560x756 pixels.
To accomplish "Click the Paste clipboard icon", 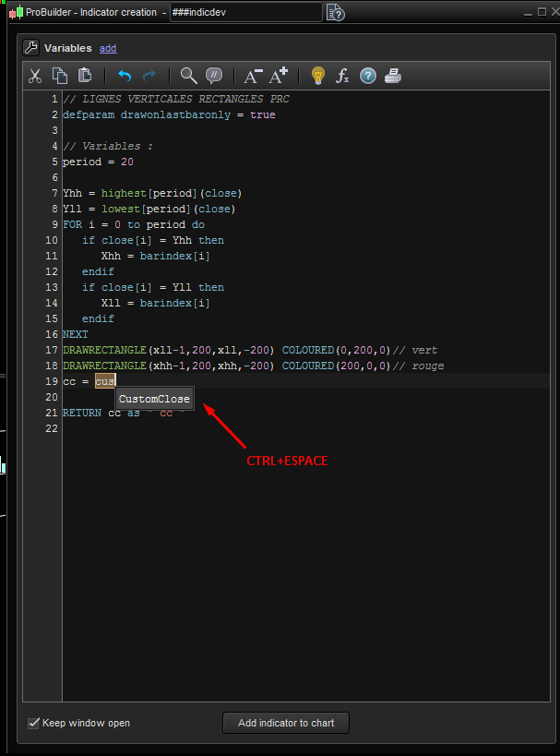I will (85, 75).
